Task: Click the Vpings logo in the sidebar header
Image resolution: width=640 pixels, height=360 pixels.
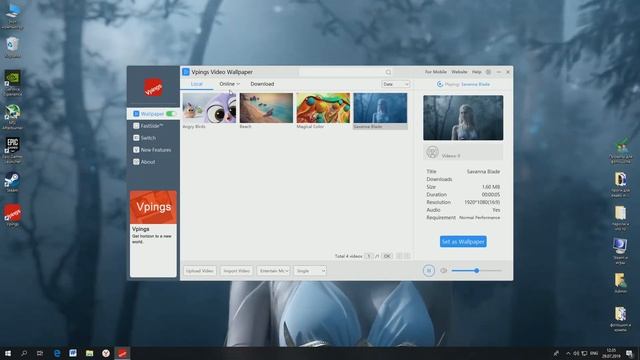Action: click(x=153, y=87)
